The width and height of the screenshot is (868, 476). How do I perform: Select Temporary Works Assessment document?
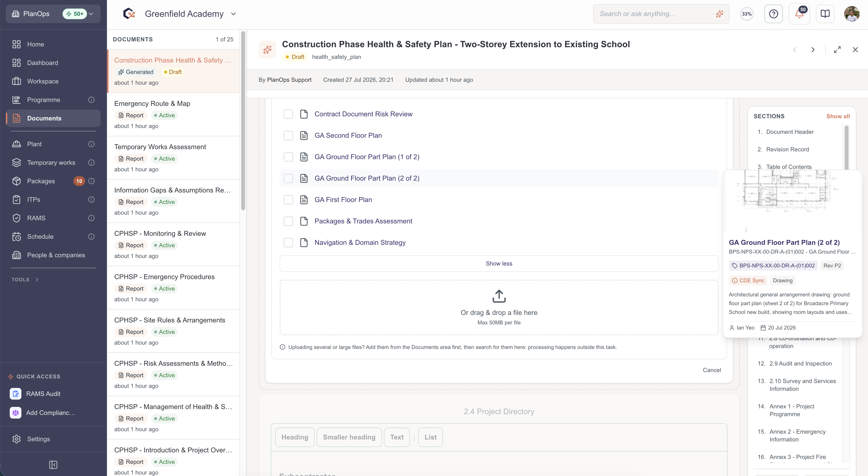point(173,157)
